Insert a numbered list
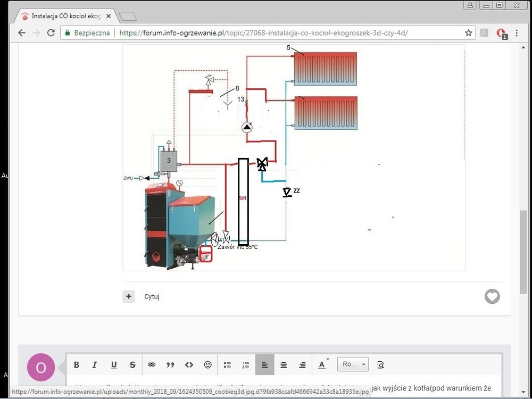Screen dimensions: 532x399 [x=246, y=365]
